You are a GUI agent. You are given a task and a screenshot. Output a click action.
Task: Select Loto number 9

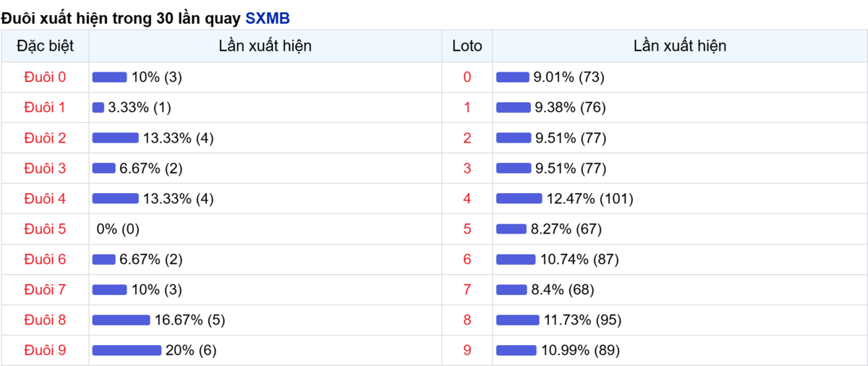tap(467, 350)
